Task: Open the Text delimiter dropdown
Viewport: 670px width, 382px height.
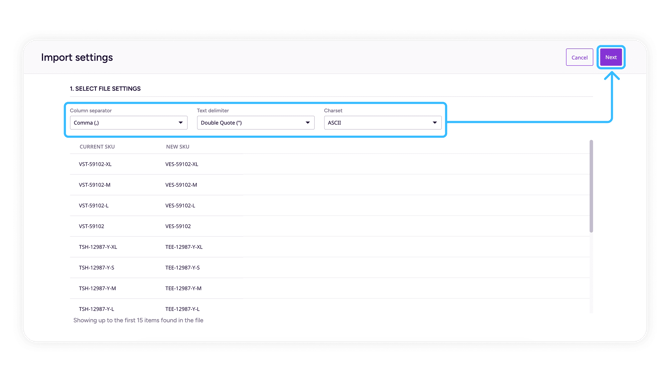Action: click(x=256, y=123)
